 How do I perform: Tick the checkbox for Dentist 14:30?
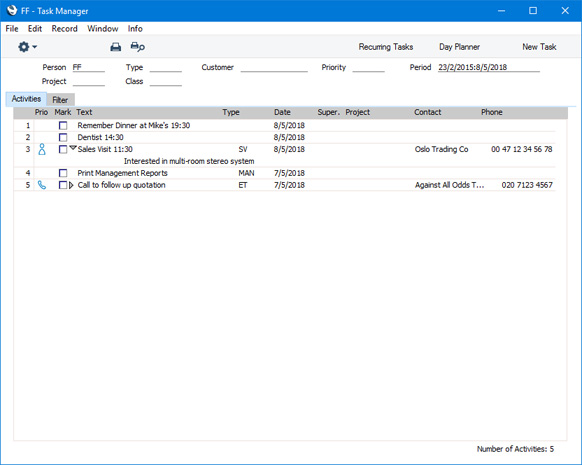pyautogui.click(x=63, y=137)
